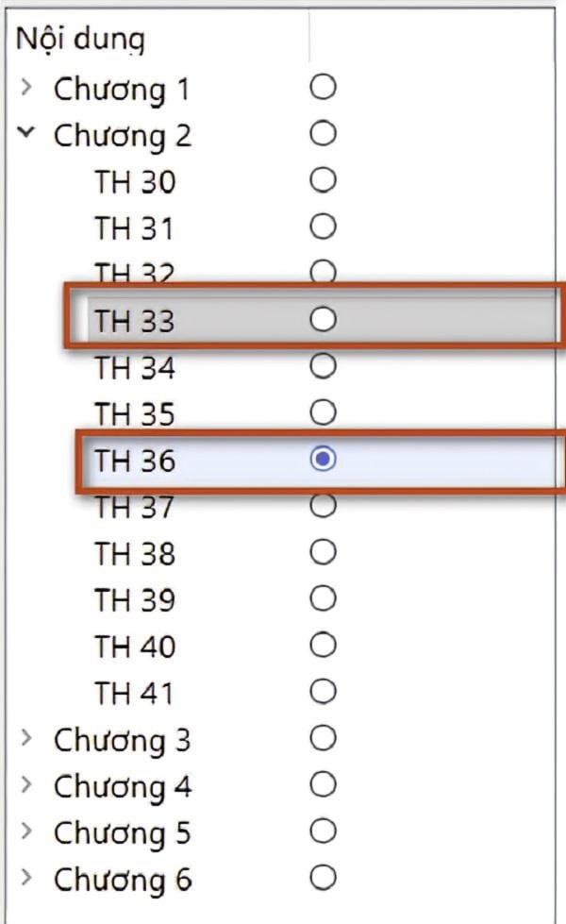Screen dimensions: 566x924
Task: Open the TH 39 entry label
Action: point(134,599)
